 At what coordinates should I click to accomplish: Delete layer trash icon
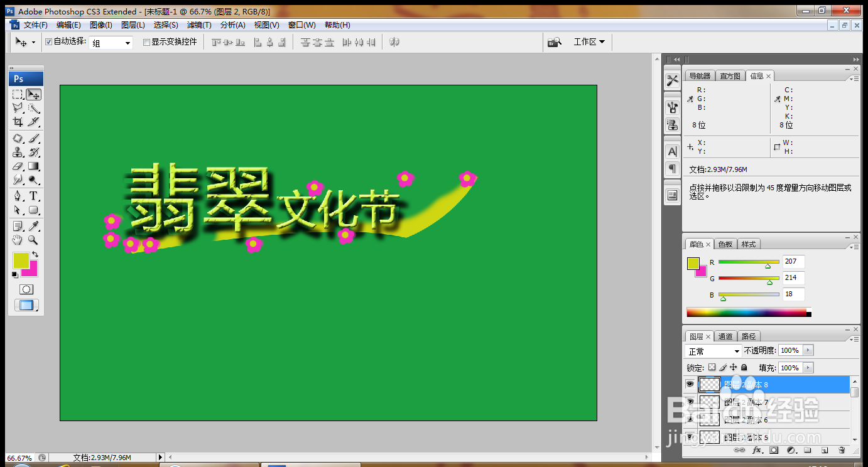coord(842,451)
